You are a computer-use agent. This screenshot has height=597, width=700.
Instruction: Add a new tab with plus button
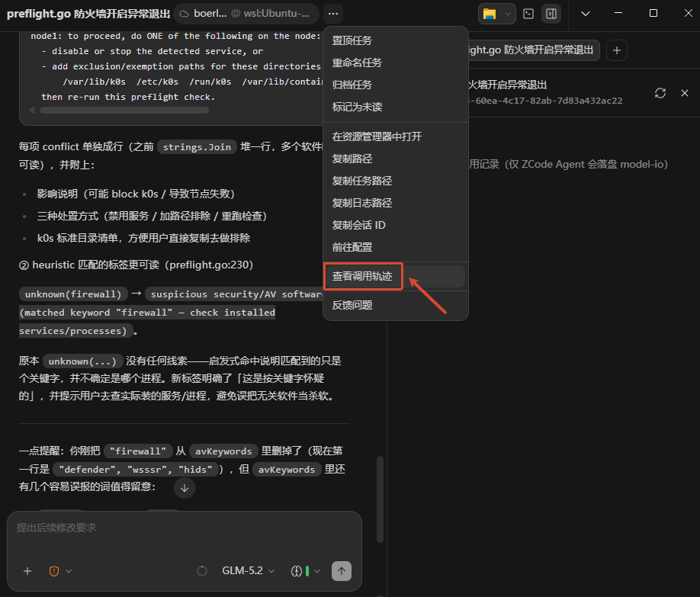[617, 50]
